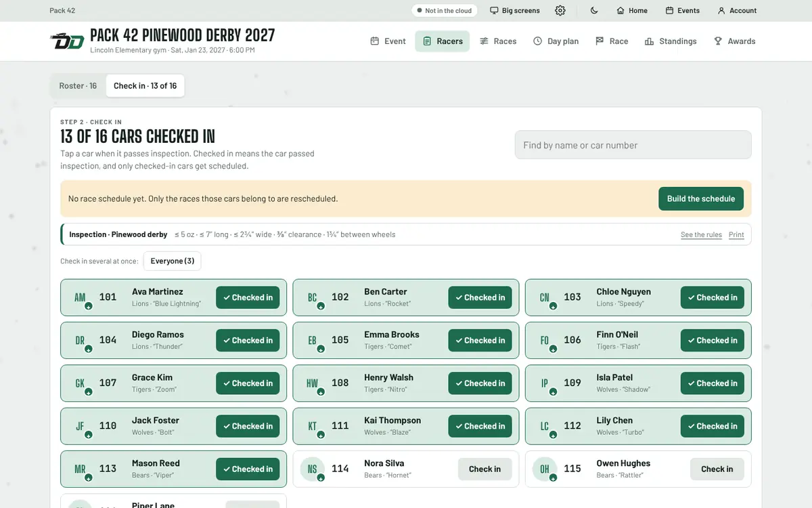Open the Event tab
Viewport: 812px width, 508px height.
pos(388,41)
